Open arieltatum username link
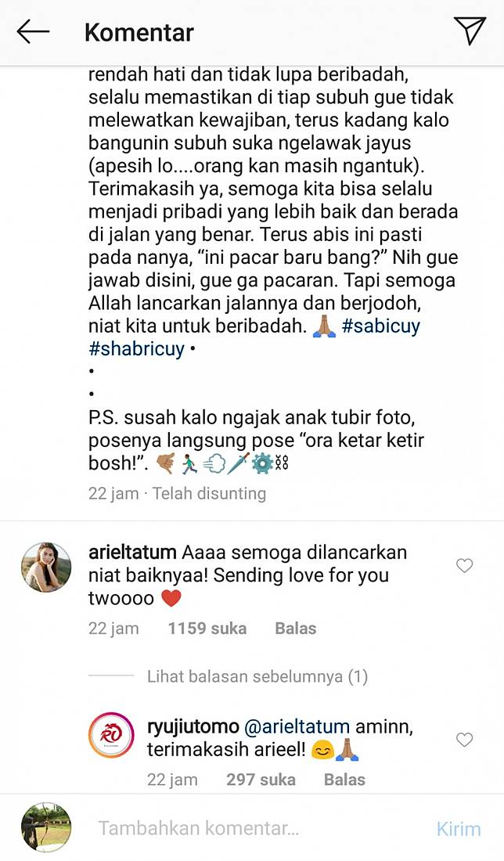 (132, 552)
